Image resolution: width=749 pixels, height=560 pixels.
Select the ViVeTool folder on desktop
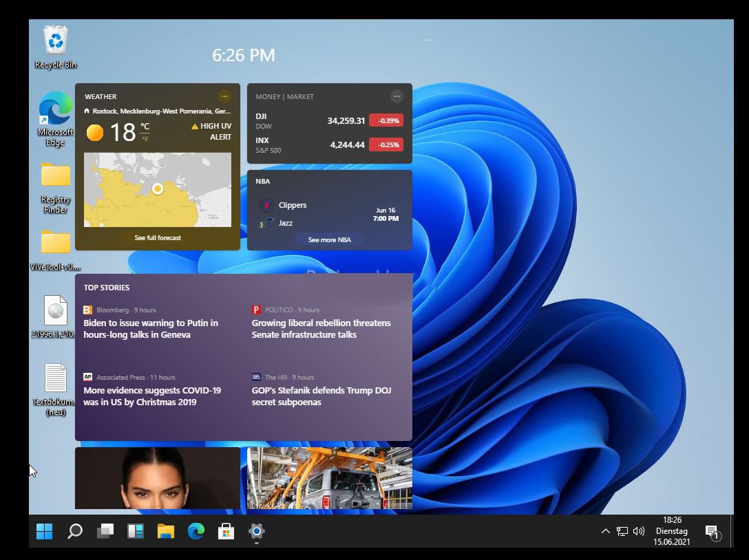[x=55, y=250]
